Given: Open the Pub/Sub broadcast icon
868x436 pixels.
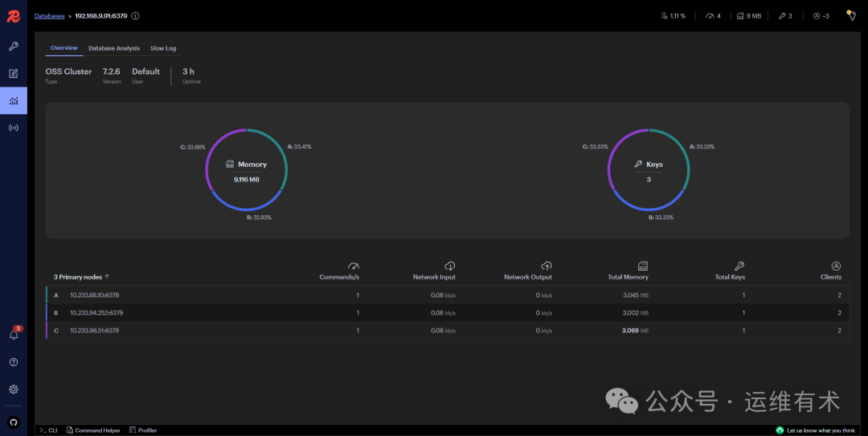Looking at the screenshot, I should (x=14, y=128).
